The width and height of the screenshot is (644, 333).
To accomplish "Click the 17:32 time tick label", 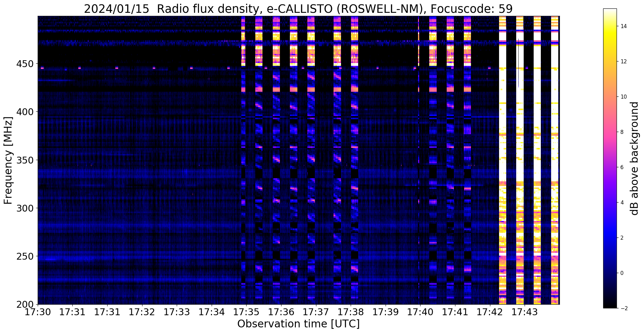I will click(x=142, y=312).
